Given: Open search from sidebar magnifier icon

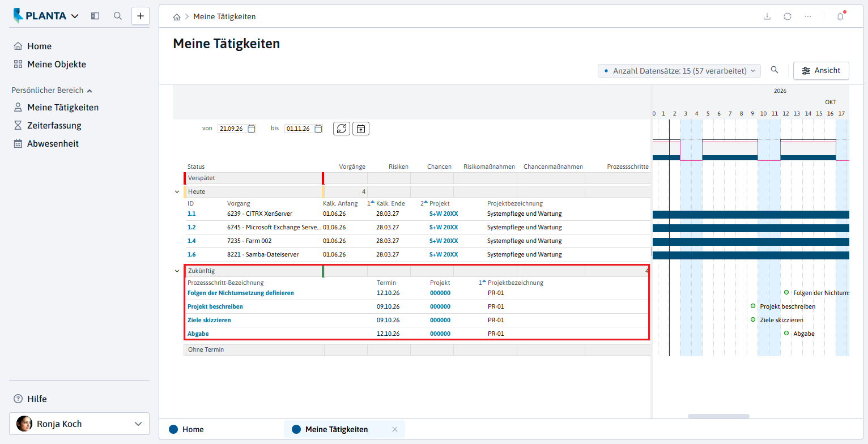Looking at the screenshot, I should coord(118,16).
